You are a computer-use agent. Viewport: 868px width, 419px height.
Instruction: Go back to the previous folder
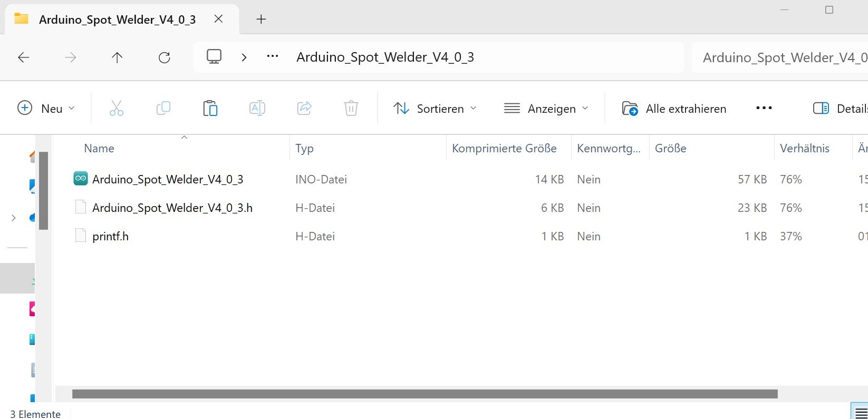[x=24, y=57]
